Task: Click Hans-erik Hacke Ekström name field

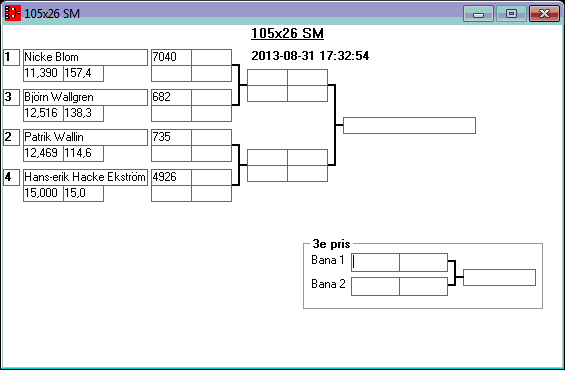Action: click(85, 177)
